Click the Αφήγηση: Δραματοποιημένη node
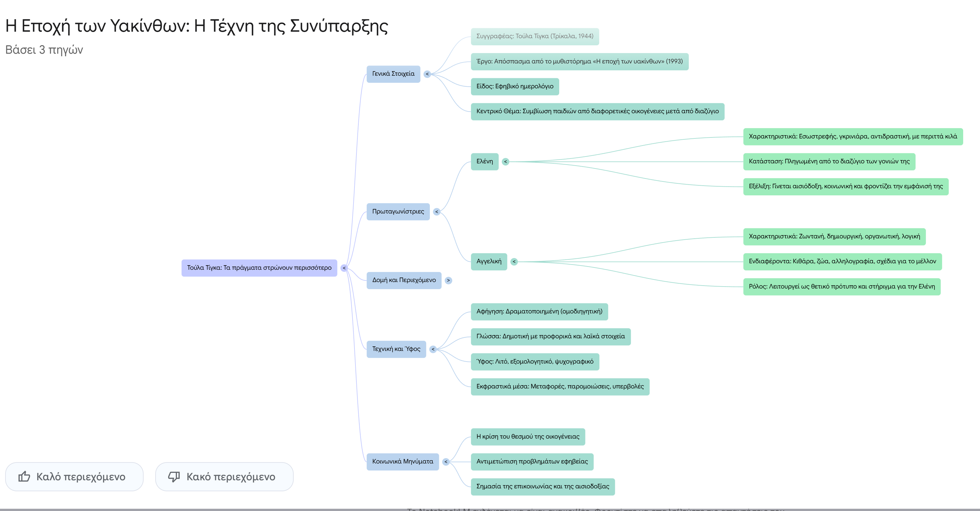 click(539, 312)
